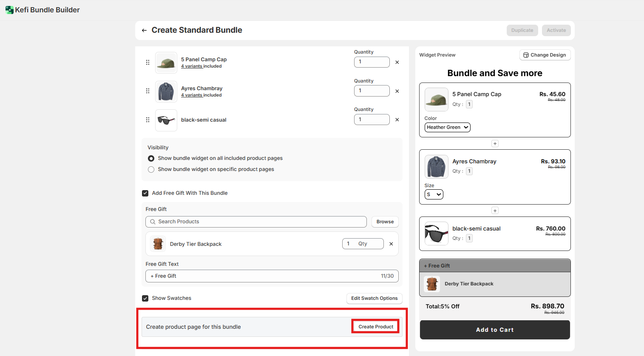Screen dimensions: 644x356
Task: Toggle the Show Swatches checkbox
Action: point(145,298)
